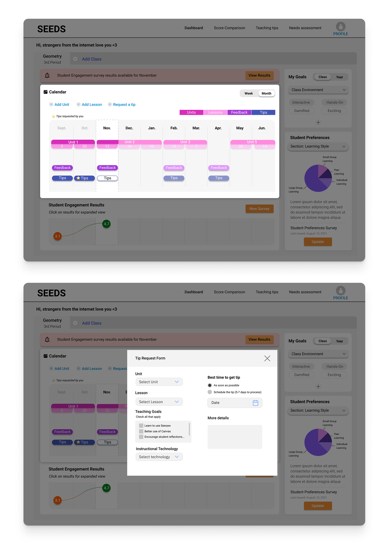Click the plus icon beside Request a tip
This screenshot has width=392, height=545.
pyautogui.click(x=110, y=105)
